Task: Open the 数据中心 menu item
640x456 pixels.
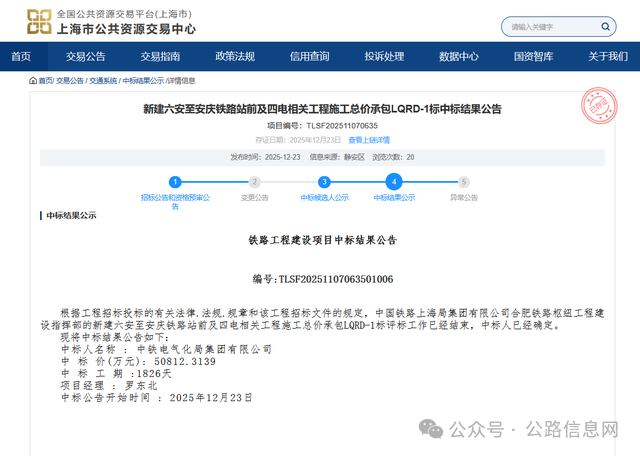Action: (x=459, y=56)
